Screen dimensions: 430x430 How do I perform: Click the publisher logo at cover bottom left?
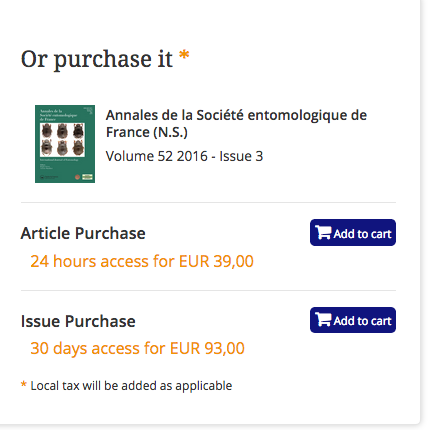tap(49, 177)
